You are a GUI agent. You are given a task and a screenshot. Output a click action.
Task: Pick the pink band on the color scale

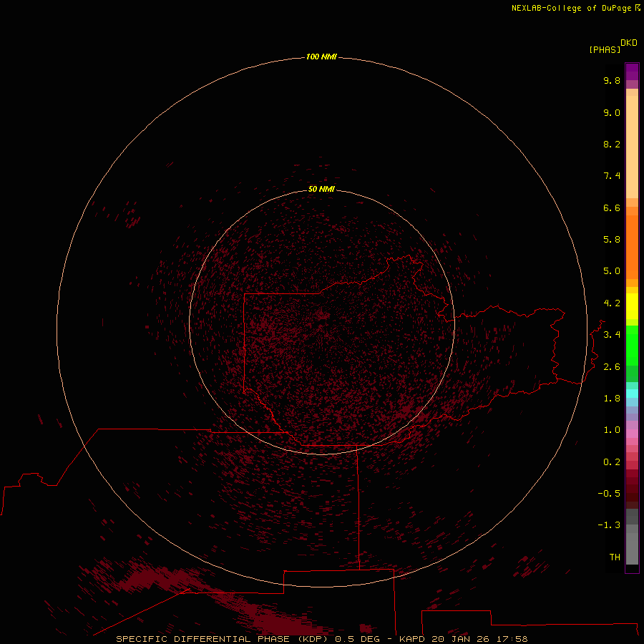coord(632,434)
